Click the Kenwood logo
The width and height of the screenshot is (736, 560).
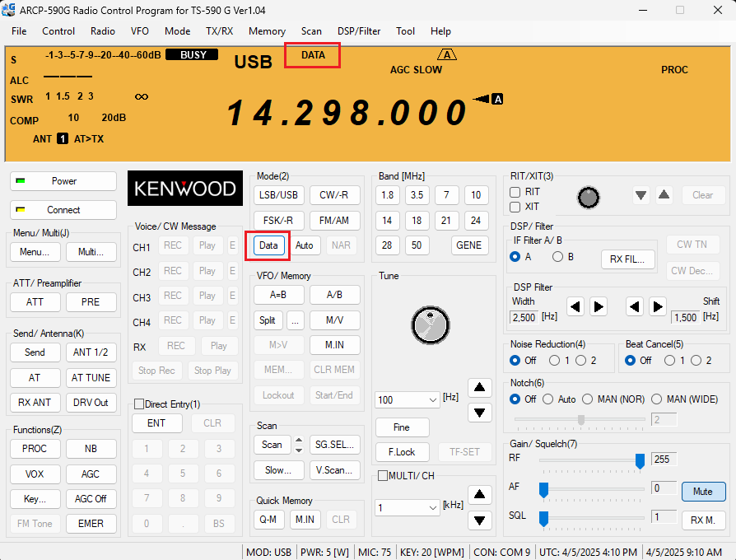(185, 189)
